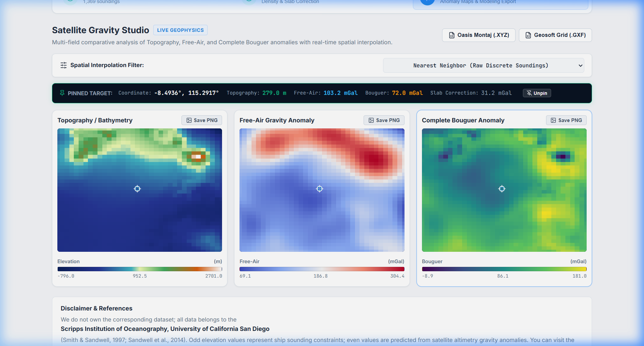Viewport: 644px width, 346px height.
Task: Click the file icon in Oasis Montaj button
Action: [x=452, y=35]
